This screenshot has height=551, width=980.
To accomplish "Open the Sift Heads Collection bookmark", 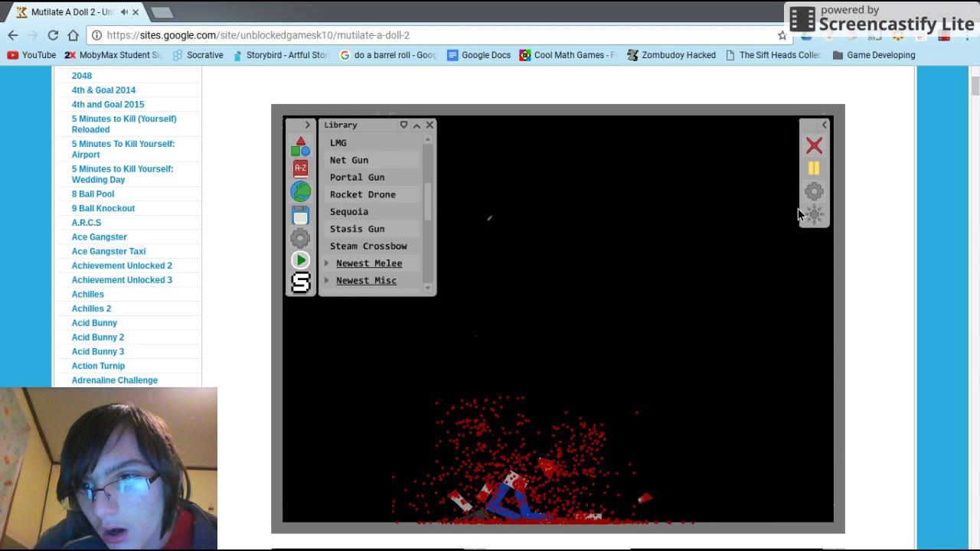I will click(773, 55).
